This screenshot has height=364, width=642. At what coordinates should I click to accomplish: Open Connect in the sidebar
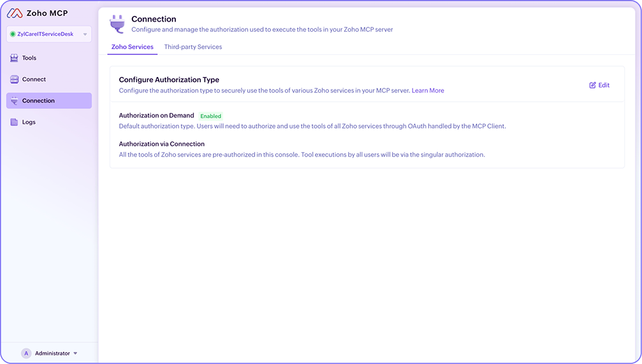coord(48,80)
